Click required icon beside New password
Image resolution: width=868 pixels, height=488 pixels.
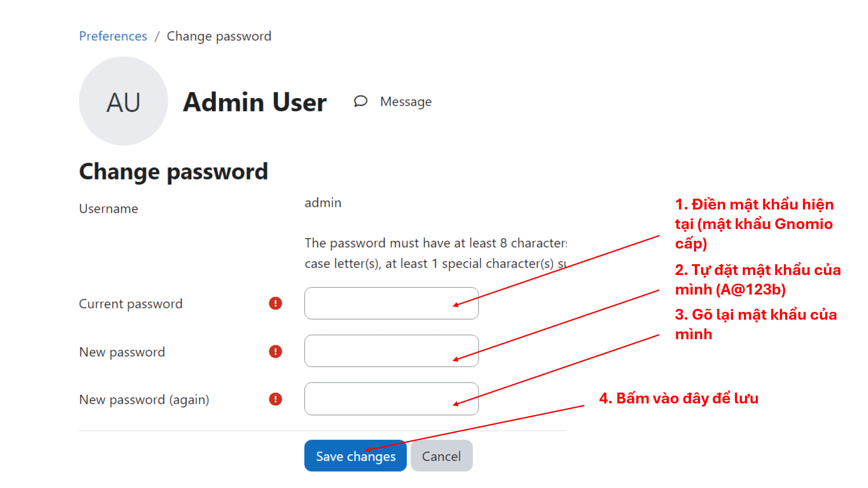(x=275, y=351)
